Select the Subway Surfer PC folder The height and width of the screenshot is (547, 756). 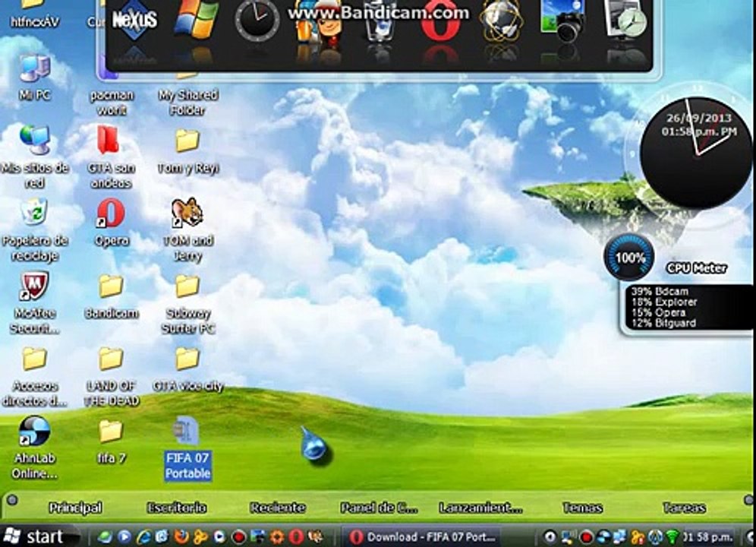(187, 304)
